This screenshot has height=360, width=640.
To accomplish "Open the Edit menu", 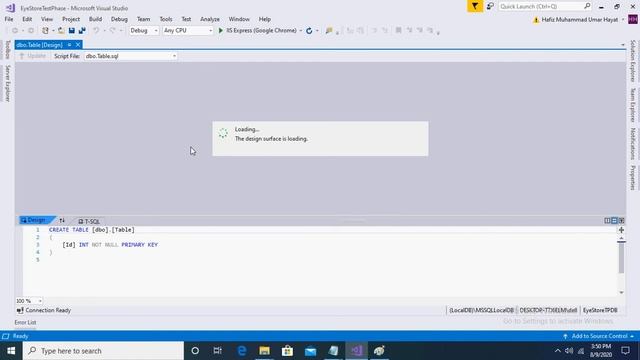I will [27, 19].
